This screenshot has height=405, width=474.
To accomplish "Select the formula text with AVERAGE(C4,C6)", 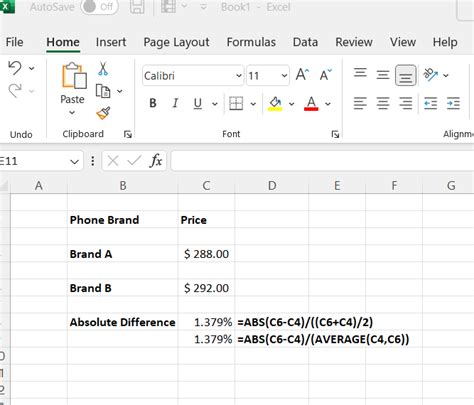I will pyautogui.click(x=323, y=339).
